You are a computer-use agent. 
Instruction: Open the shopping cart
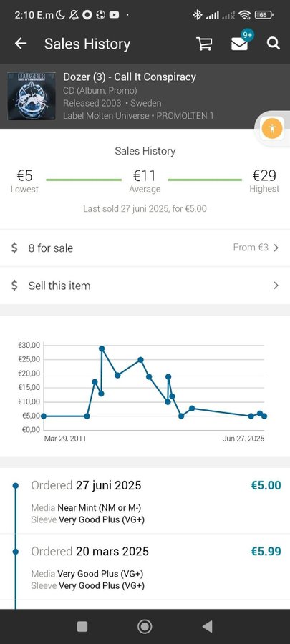click(204, 44)
